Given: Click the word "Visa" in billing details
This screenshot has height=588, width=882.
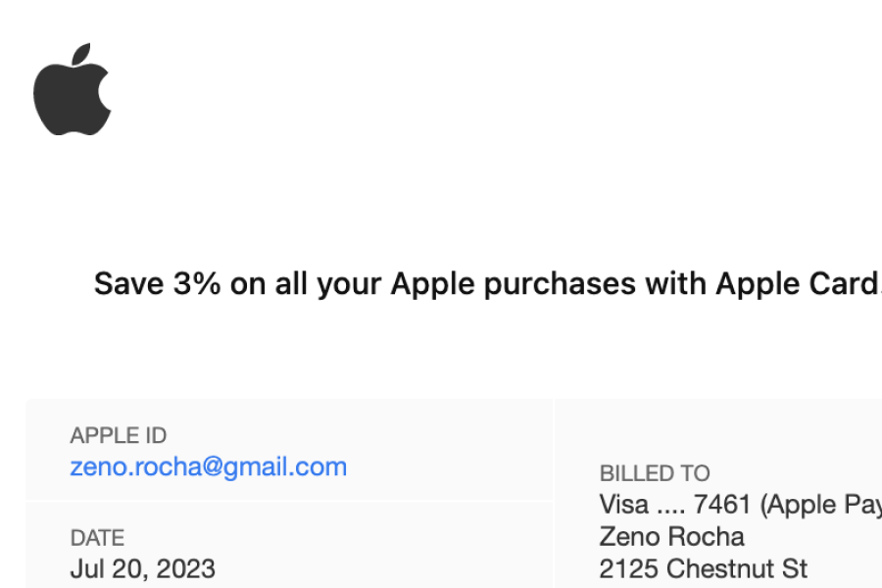Looking at the screenshot, I should [623, 505].
